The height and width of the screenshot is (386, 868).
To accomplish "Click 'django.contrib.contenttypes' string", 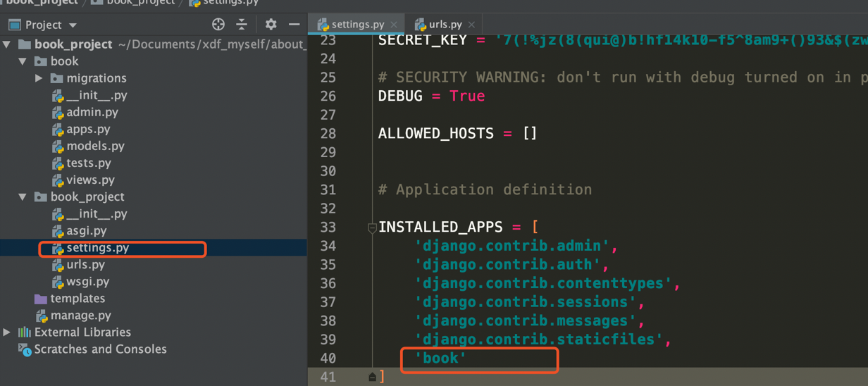I will coord(543,283).
